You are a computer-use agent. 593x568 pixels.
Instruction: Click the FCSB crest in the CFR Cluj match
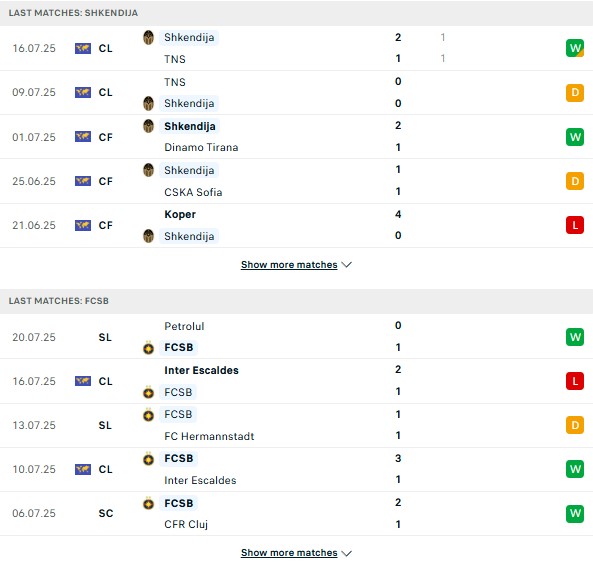148,503
